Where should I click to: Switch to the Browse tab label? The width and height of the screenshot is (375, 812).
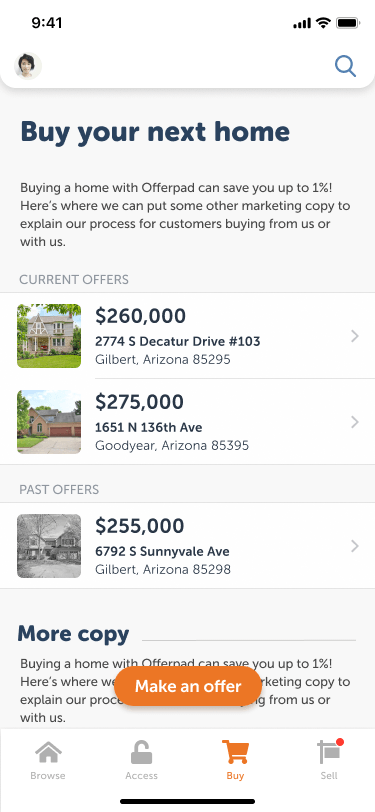48,776
